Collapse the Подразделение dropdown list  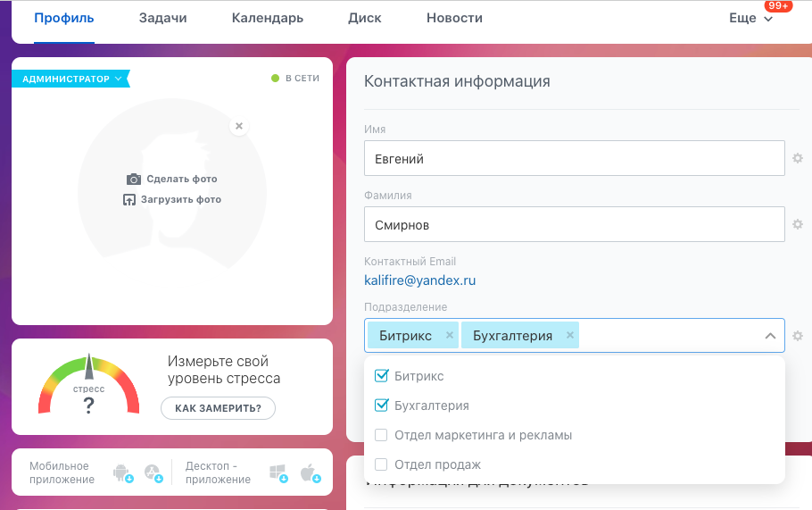click(x=770, y=336)
